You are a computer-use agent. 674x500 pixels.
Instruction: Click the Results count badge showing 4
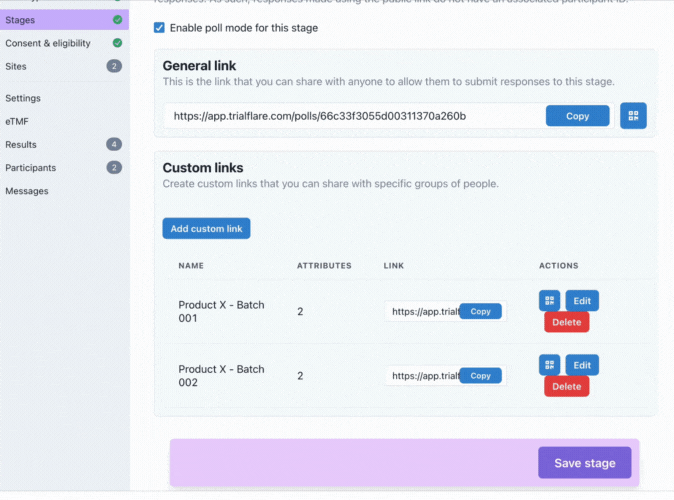pyautogui.click(x=114, y=145)
